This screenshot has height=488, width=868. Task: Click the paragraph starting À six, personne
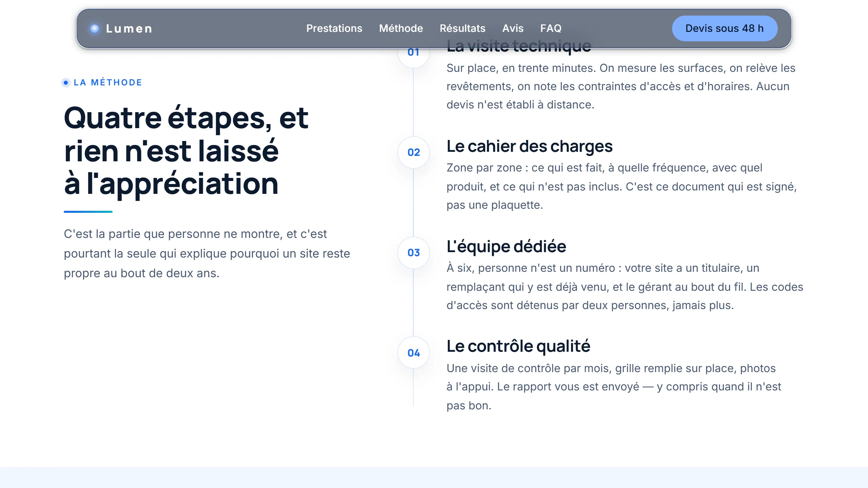(625, 287)
